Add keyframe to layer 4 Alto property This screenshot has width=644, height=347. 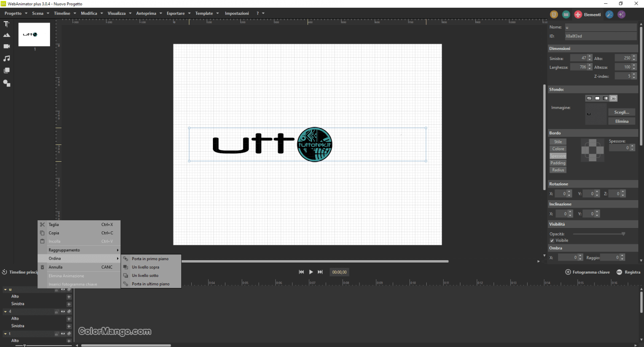tap(69, 319)
